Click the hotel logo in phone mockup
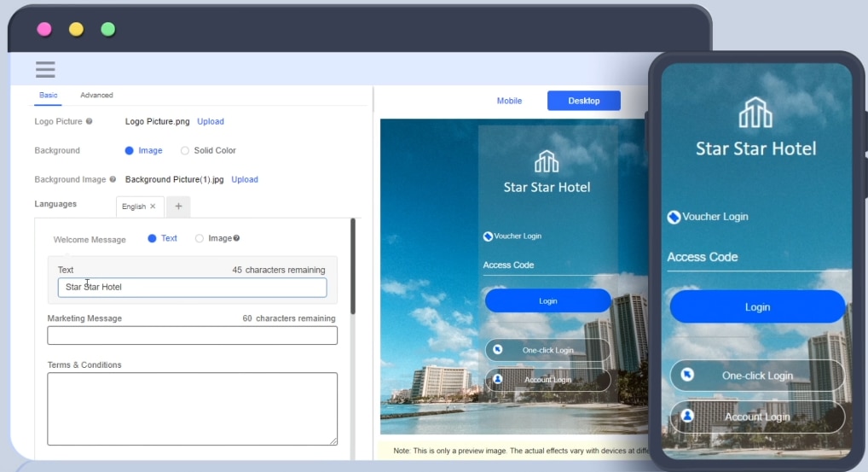This screenshot has width=868, height=472. [x=755, y=113]
